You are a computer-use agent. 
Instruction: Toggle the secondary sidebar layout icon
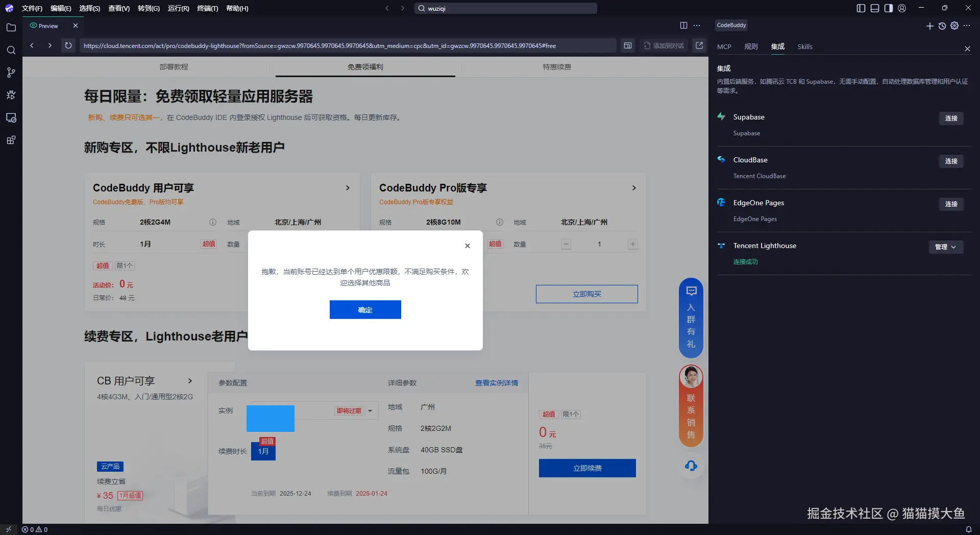pos(889,8)
